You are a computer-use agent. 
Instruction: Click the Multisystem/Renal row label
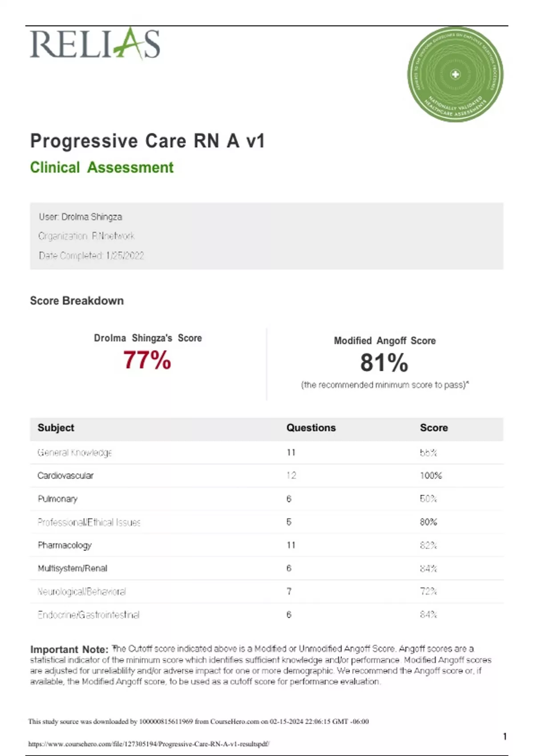coord(72,568)
